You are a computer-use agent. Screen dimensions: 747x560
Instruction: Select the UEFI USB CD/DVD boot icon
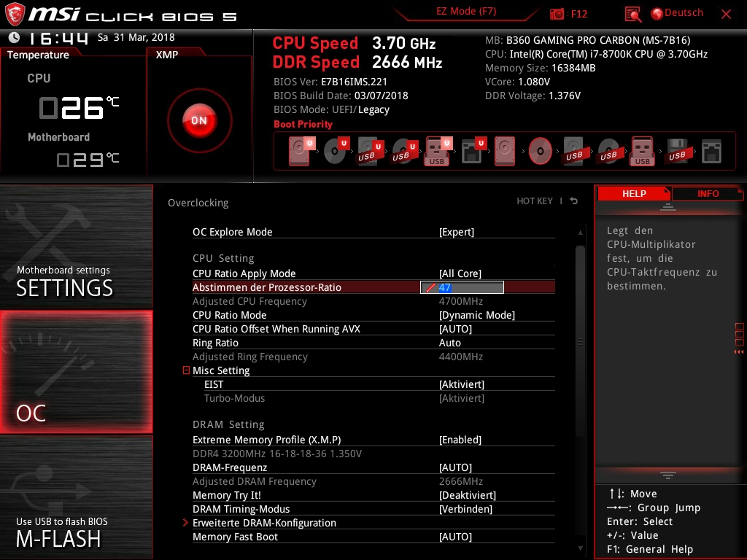coord(405,151)
